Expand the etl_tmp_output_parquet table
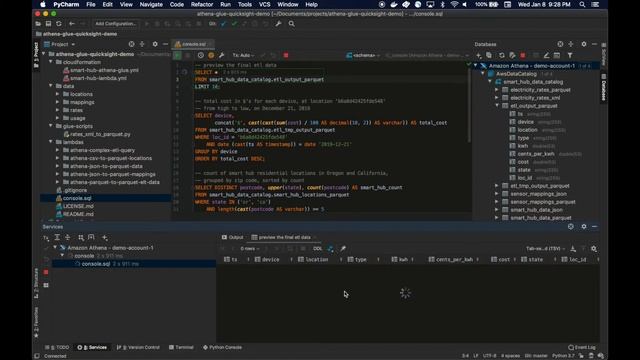Screen dimensions: 640x360 point(497,186)
